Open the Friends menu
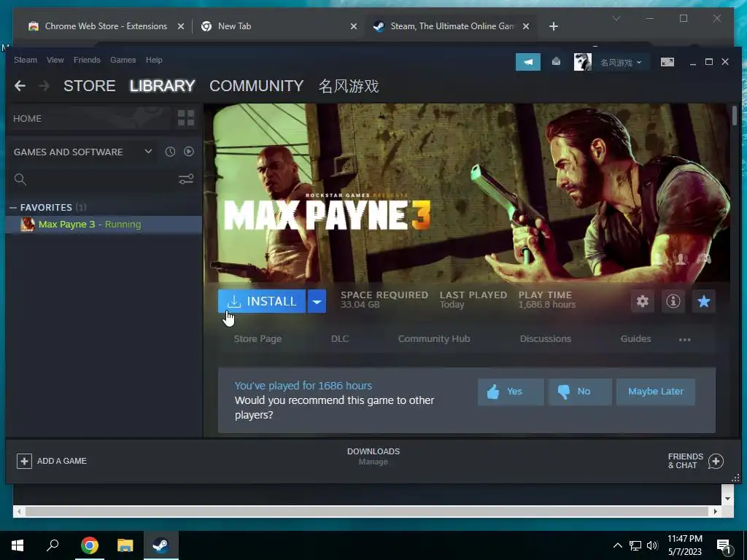Screen dimensions: 747x560 (x=87, y=60)
